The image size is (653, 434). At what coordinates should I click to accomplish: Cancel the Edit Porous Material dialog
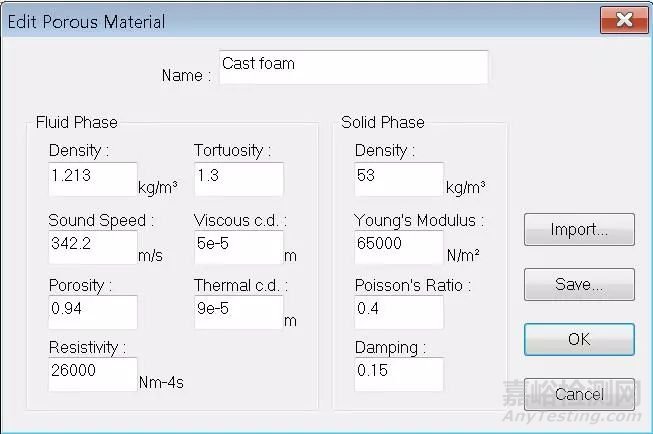(579, 394)
